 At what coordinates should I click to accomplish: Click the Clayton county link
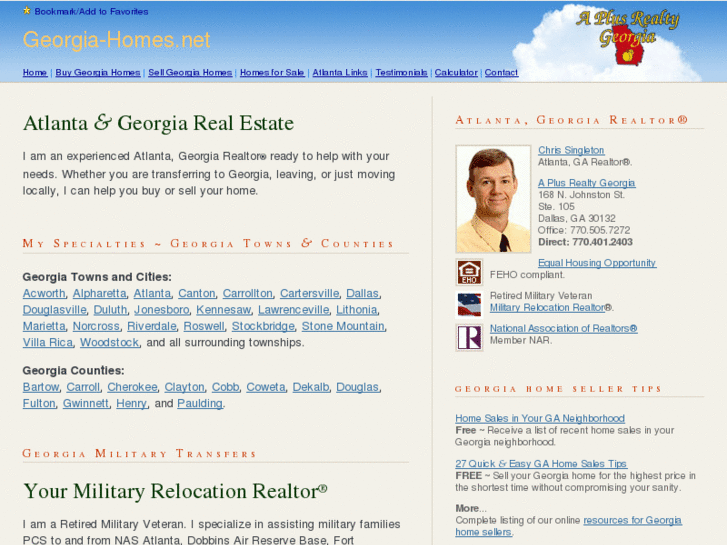(x=184, y=387)
